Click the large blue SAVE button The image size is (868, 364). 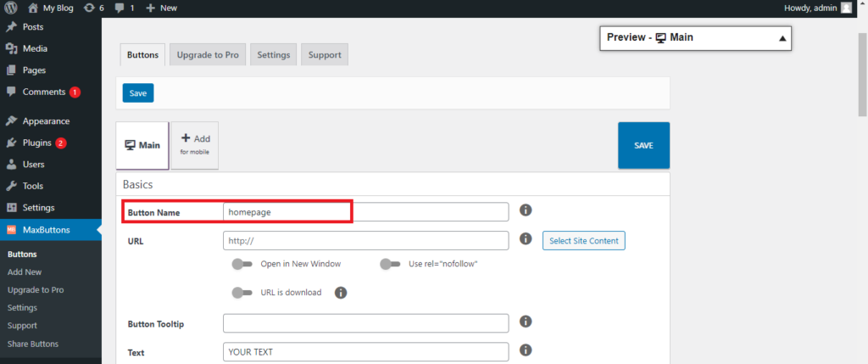click(x=644, y=145)
